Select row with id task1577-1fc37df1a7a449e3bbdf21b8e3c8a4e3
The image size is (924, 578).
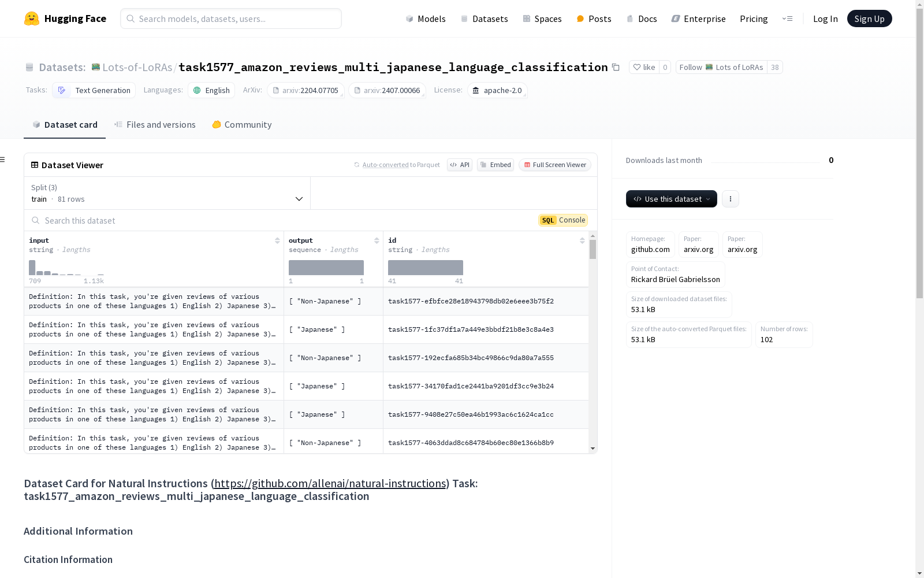(306, 329)
